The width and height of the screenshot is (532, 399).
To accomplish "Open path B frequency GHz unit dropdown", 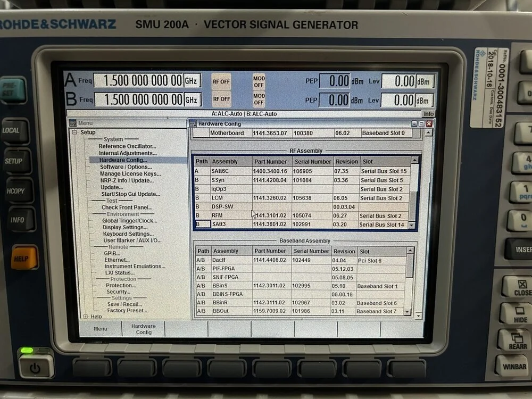I will [x=193, y=100].
